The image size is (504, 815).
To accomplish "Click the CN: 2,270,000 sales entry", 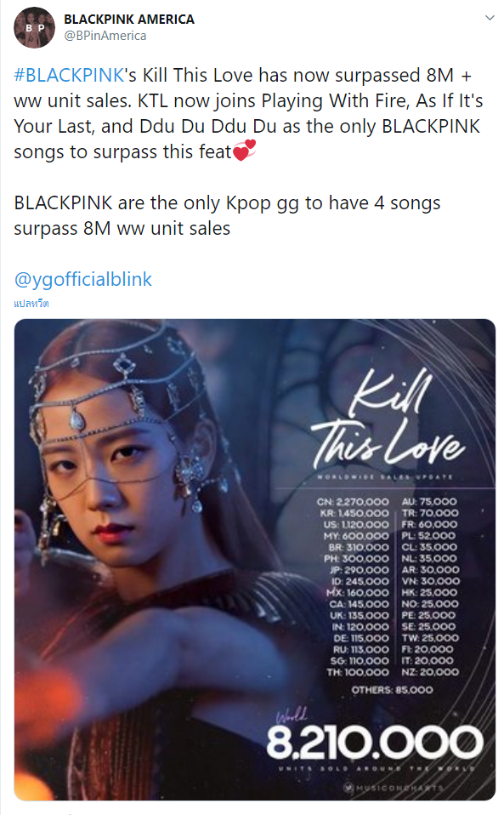I will coord(353,502).
